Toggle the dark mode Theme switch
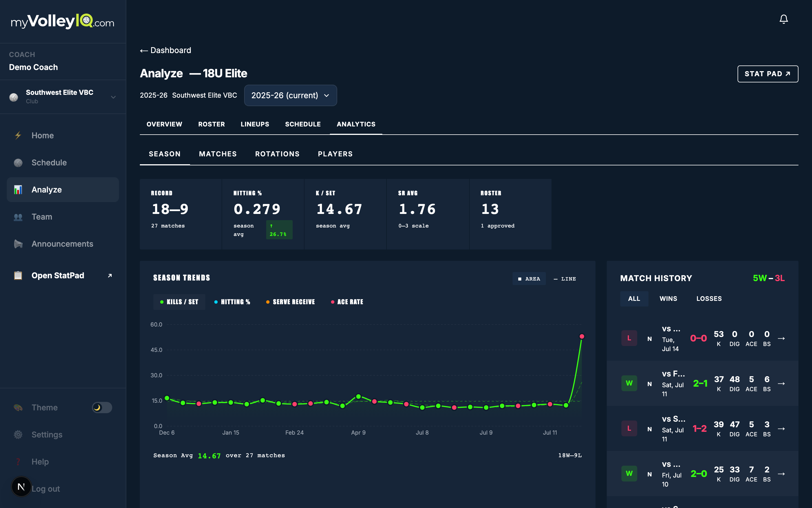The image size is (812, 508). 102,408
